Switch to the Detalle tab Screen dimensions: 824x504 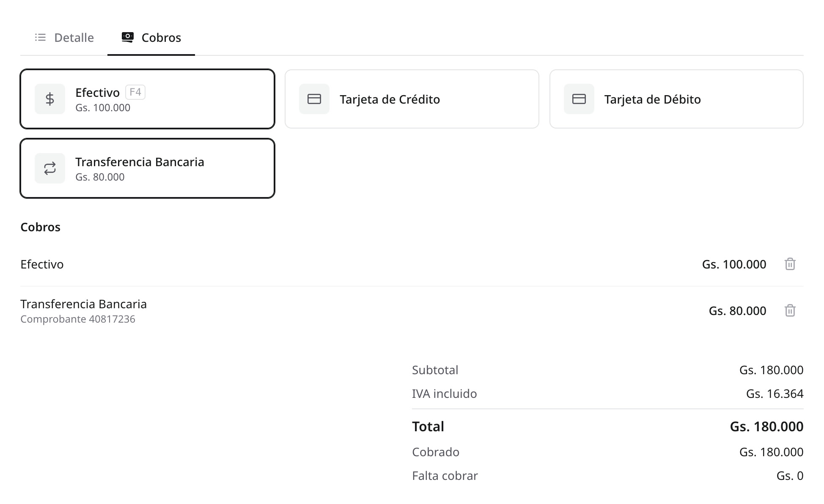(x=64, y=38)
